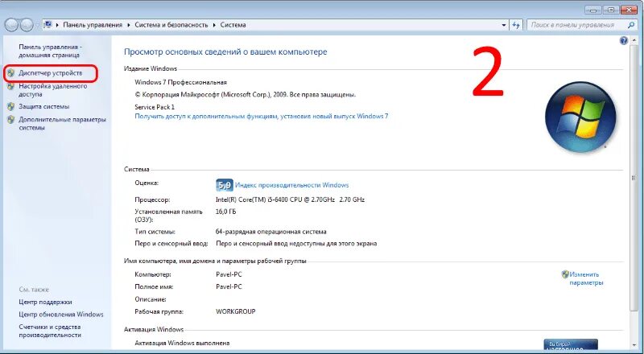Expand arrow after Панель управления breadcrumb
Image resolution: width=644 pixels, height=354 pixels.
click(129, 25)
